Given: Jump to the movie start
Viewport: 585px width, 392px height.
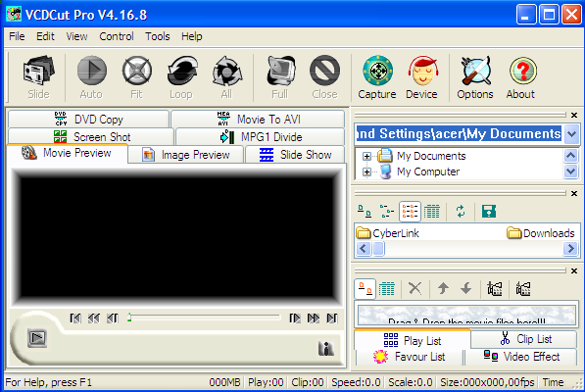Looking at the screenshot, I should [x=75, y=318].
